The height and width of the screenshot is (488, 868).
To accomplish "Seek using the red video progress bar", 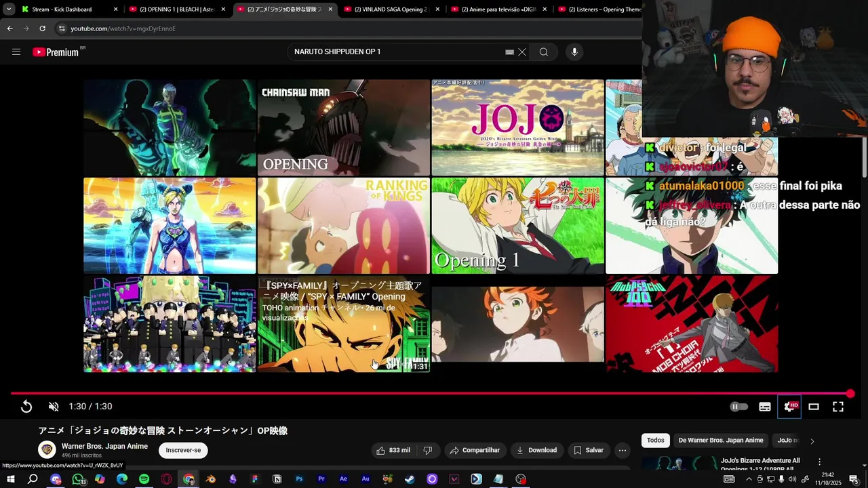I will [x=430, y=394].
